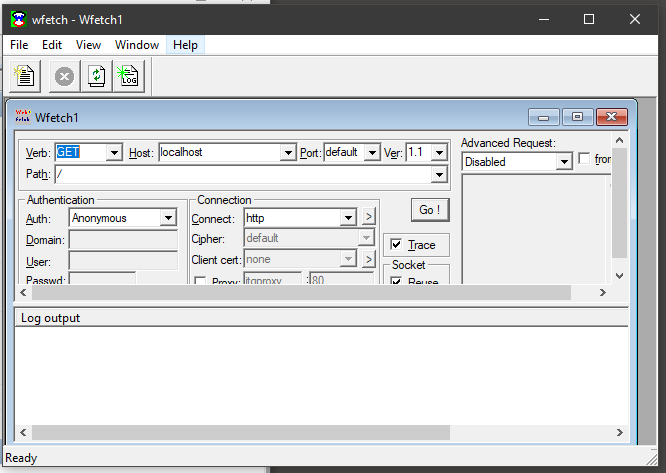Screen dimensions: 666x473
Task: Click the Log output right scroll arrow
Action: 619,432
